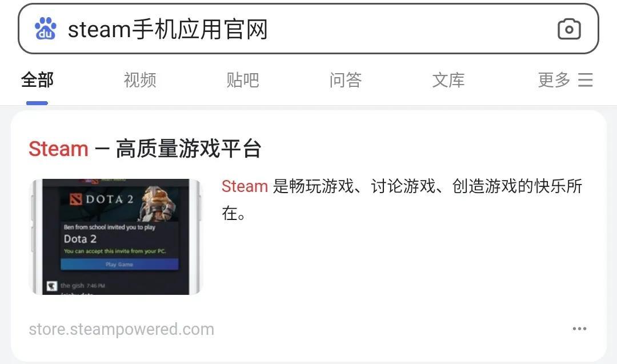Screen dimensions: 617x364
Task: Open camera image search icon
Action: pyautogui.click(x=569, y=29)
